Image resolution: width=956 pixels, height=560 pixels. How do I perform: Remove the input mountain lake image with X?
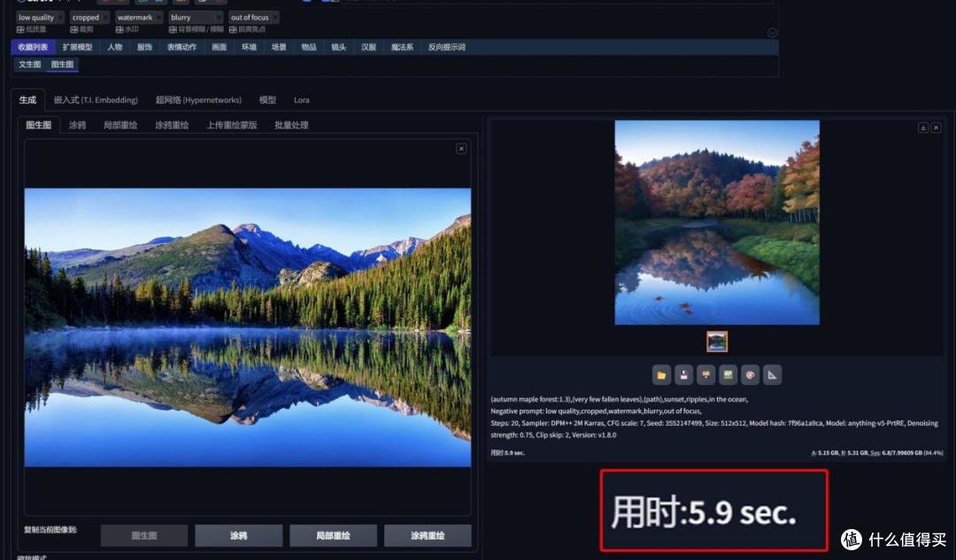click(461, 149)
